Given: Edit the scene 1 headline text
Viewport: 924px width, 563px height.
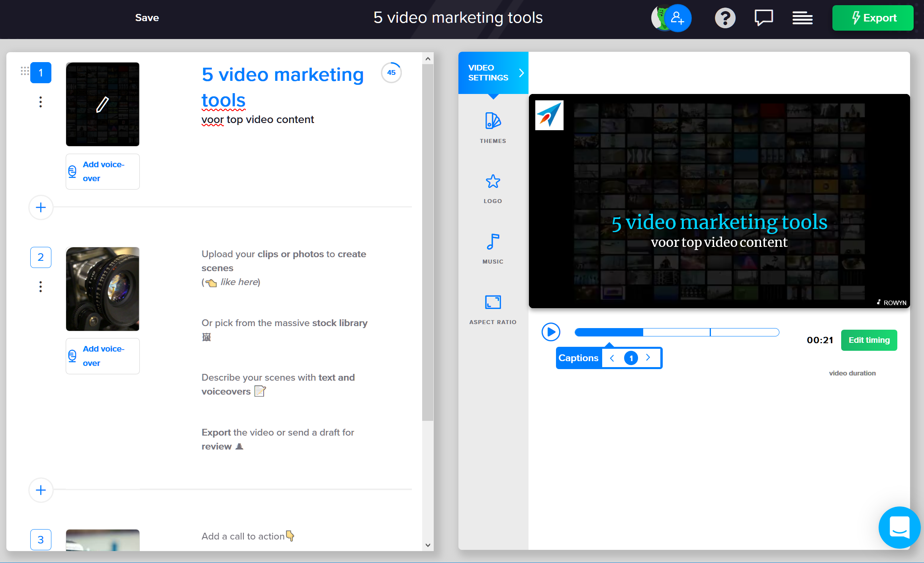Looking at the screenshot, I should coord(282,87).
